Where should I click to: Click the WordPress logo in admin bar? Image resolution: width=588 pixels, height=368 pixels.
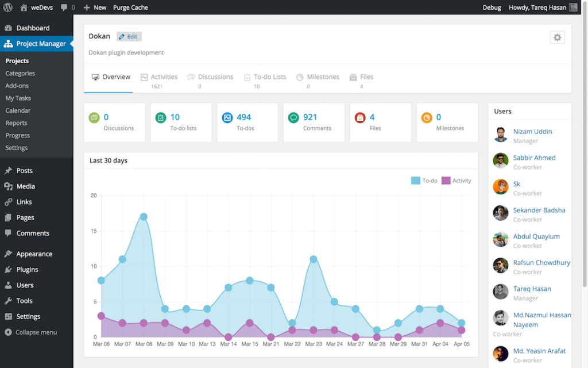pos(7,7)
